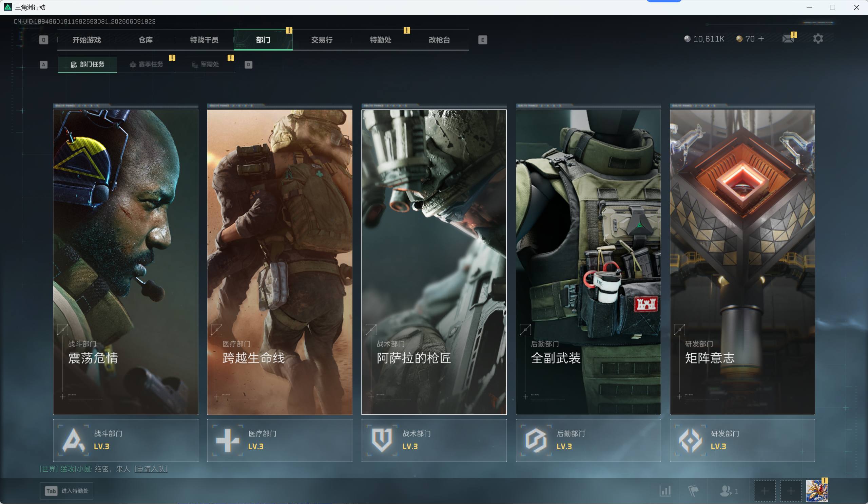Maximize the 三角洲行动 window
868x504 pixels.
[x=832, y=7]
